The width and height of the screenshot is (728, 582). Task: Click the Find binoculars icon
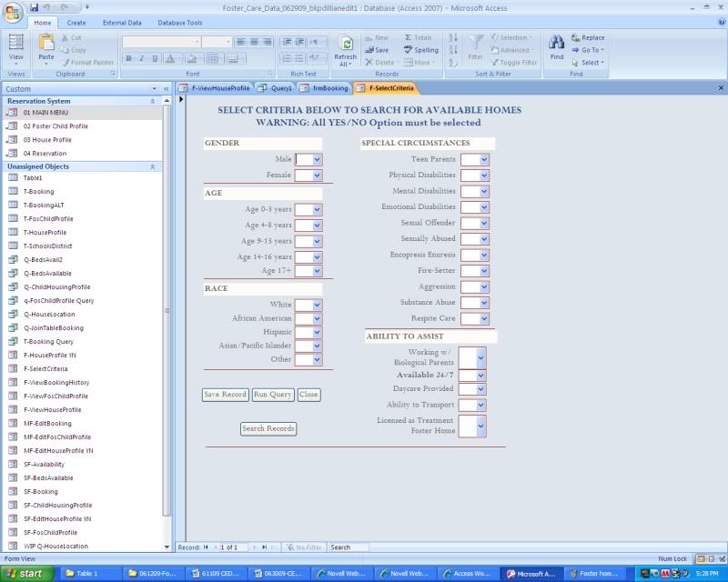click(556, 44)
